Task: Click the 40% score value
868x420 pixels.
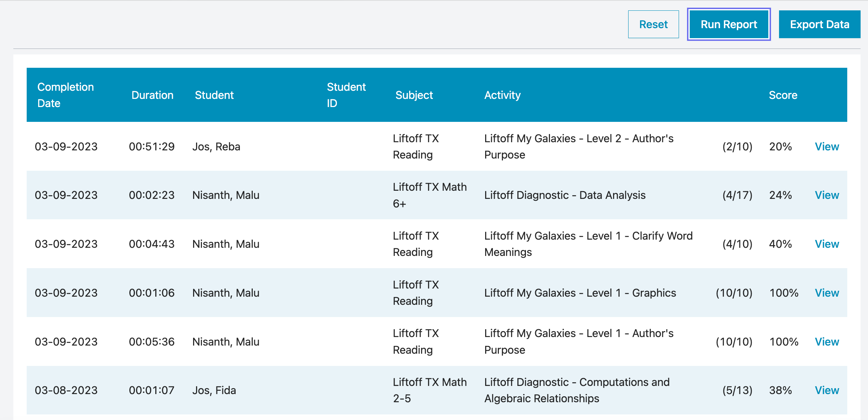Action: tap(780, 244)
